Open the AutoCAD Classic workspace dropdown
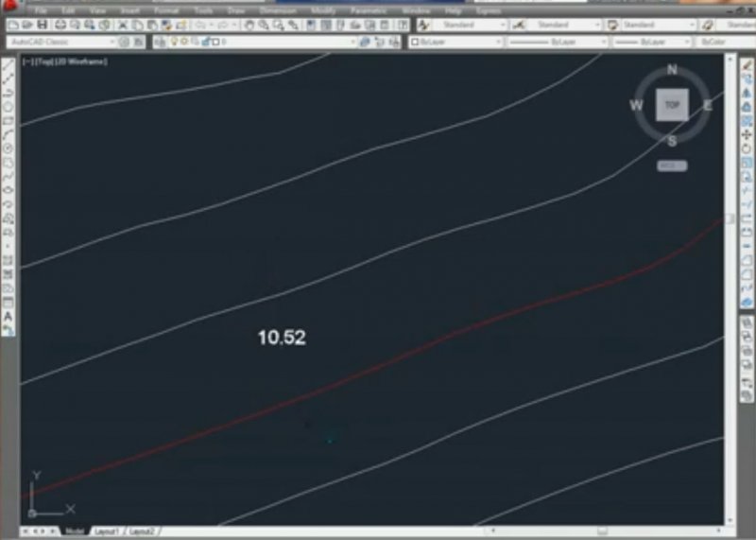Screen dimensions: 756x540 click(61, 42)
